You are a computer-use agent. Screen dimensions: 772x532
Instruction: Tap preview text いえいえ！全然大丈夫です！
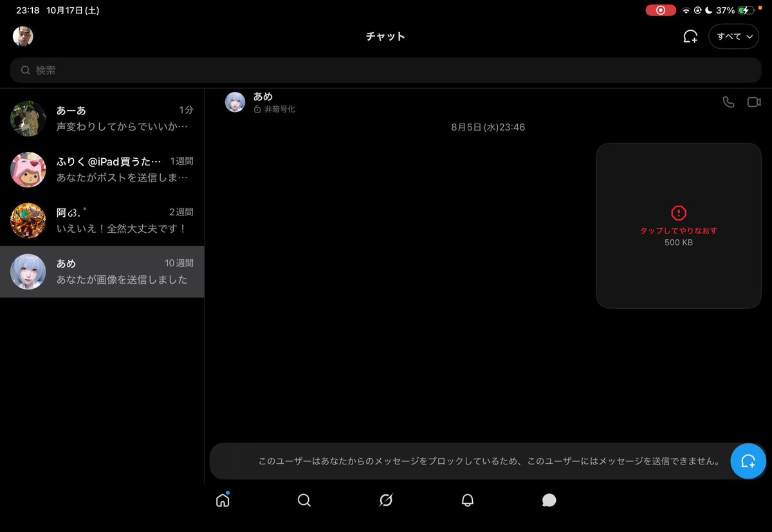pos(121,228)
